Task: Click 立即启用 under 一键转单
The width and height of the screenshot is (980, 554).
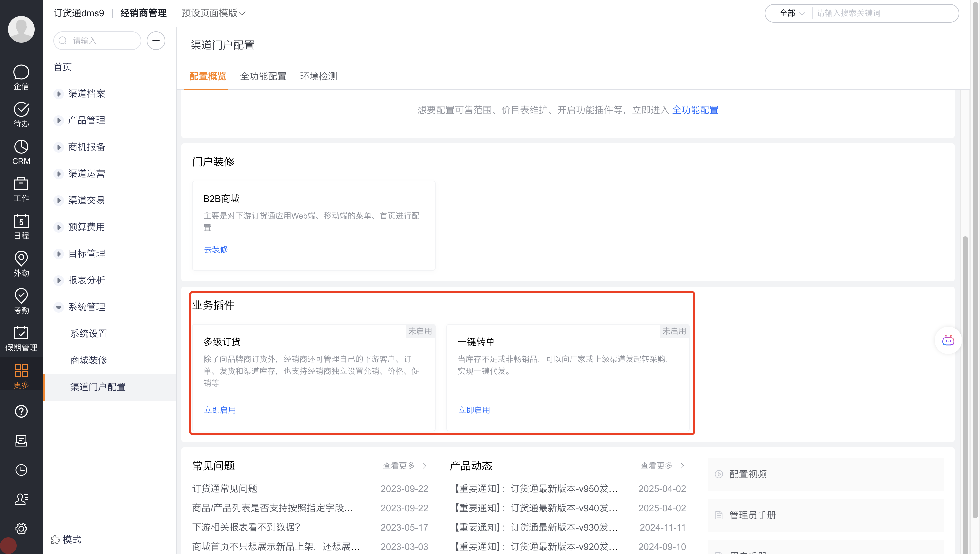Action: 474,410
